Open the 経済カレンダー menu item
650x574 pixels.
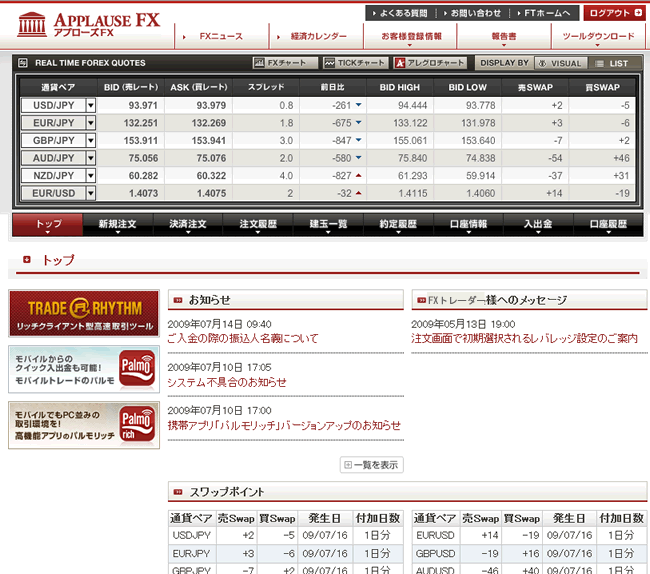coord(318,36)
